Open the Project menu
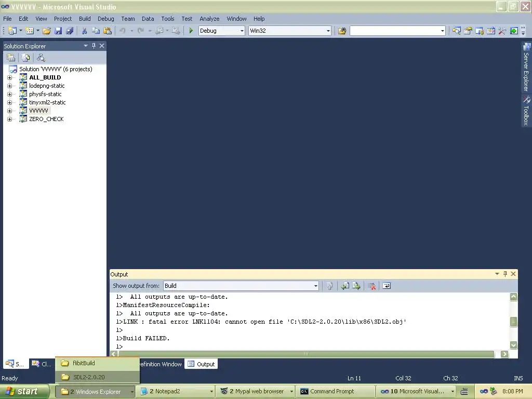 coord(63,19)
